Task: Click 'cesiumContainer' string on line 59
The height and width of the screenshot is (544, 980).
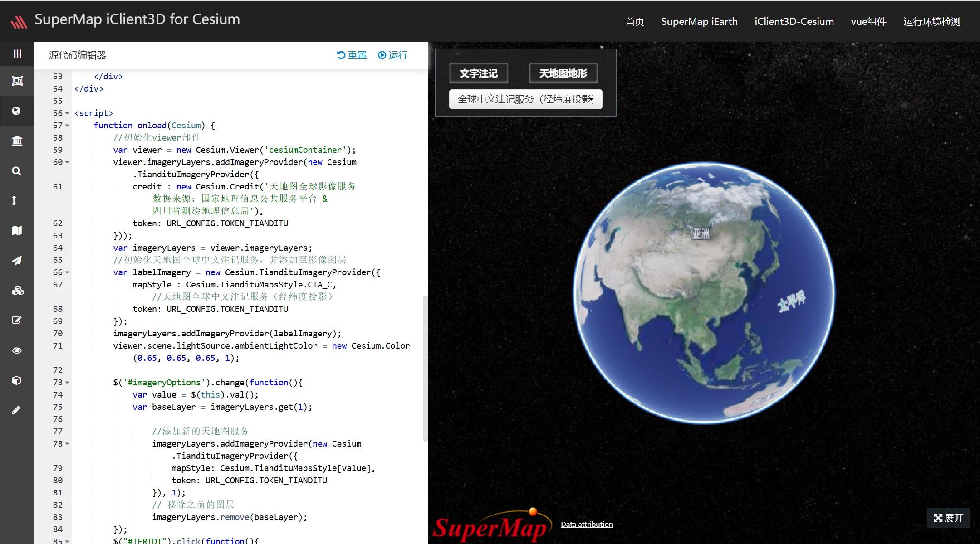Action: tap(305, 150)
